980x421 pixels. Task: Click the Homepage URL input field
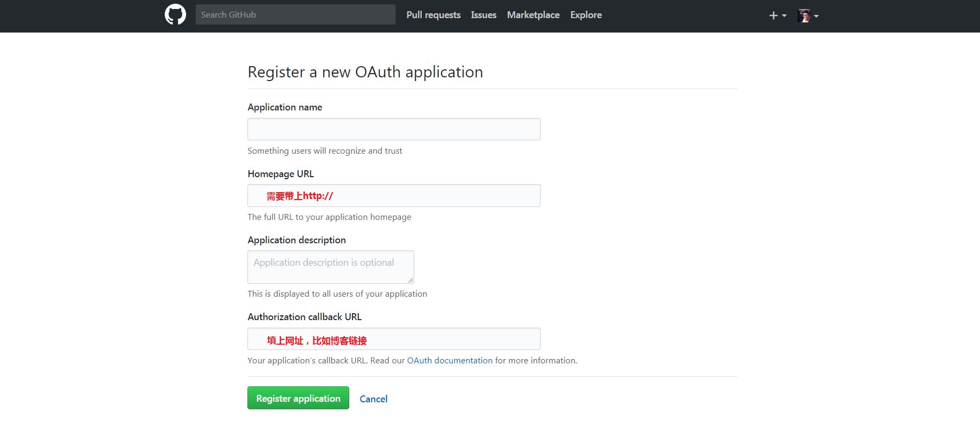(x=393, y=195)
